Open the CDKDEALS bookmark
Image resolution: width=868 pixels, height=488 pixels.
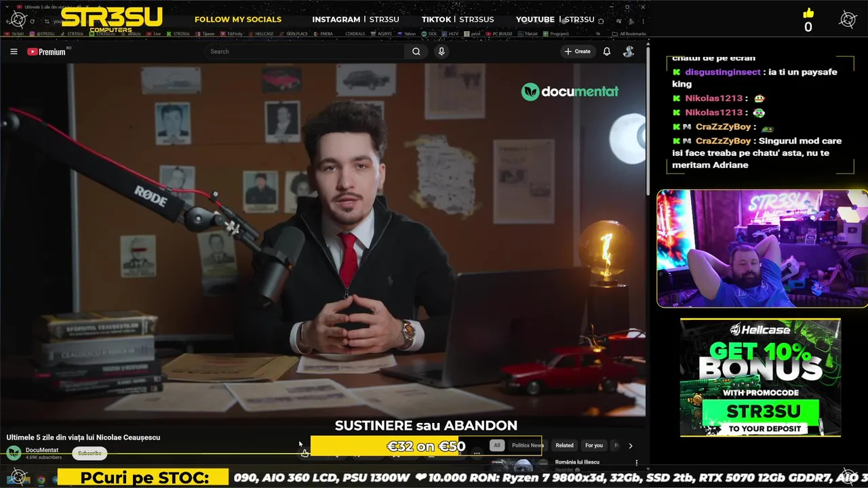(x=355, y=33)
